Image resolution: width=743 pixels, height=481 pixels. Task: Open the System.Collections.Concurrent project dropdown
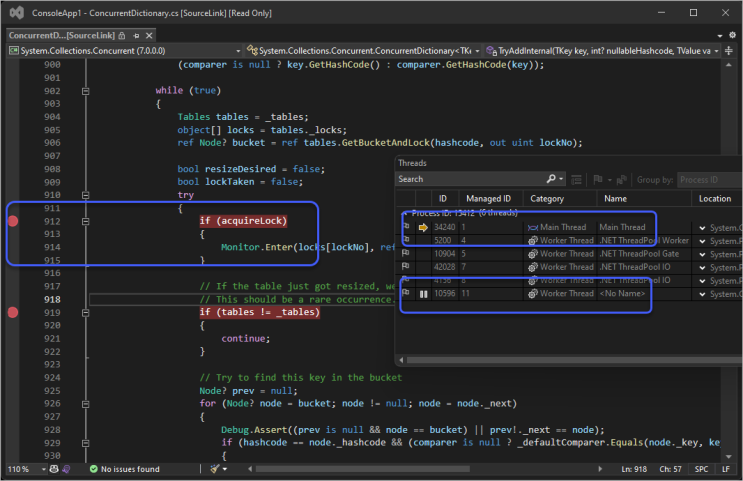tap(238, 50)
